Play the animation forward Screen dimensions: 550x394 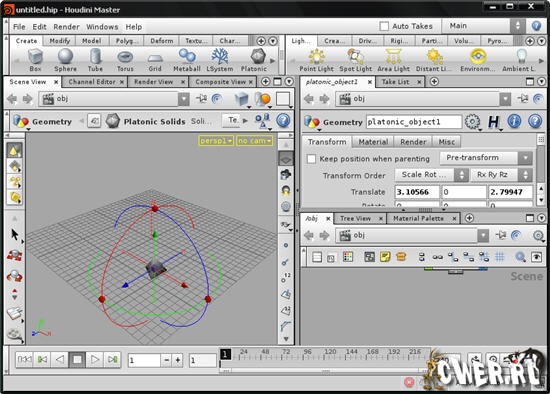[x=95, y=359]
